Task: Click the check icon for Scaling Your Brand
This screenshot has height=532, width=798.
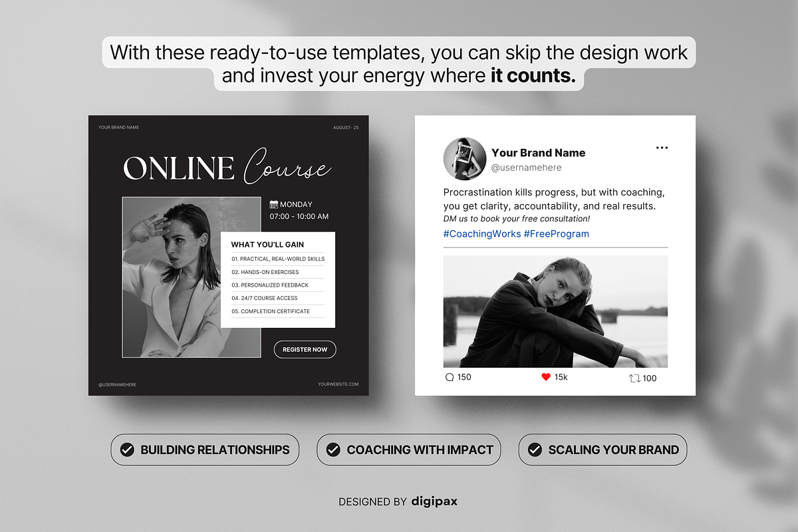Action: coord(535,450)
